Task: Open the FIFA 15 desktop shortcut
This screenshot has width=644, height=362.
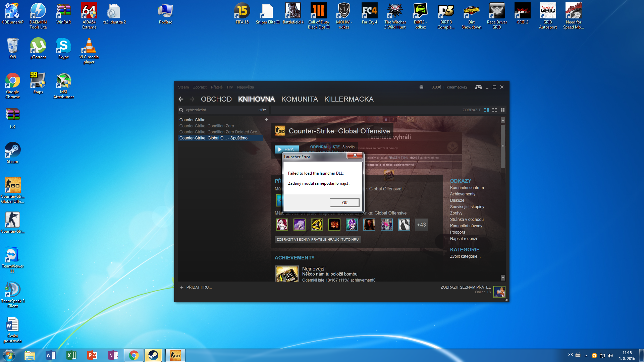Action: tap(242, 14)
